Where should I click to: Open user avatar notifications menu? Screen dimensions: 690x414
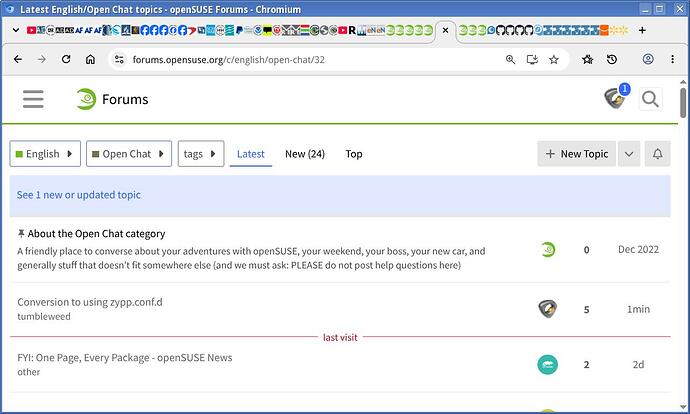(615, 98)
